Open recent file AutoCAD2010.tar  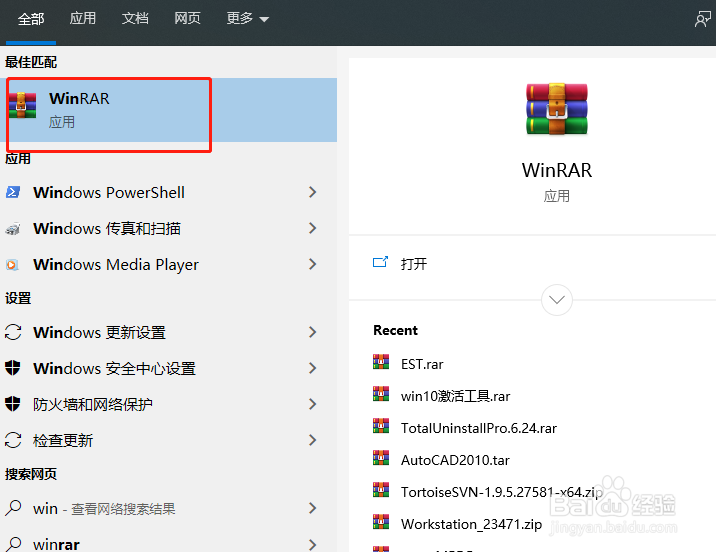click(455, 460)
